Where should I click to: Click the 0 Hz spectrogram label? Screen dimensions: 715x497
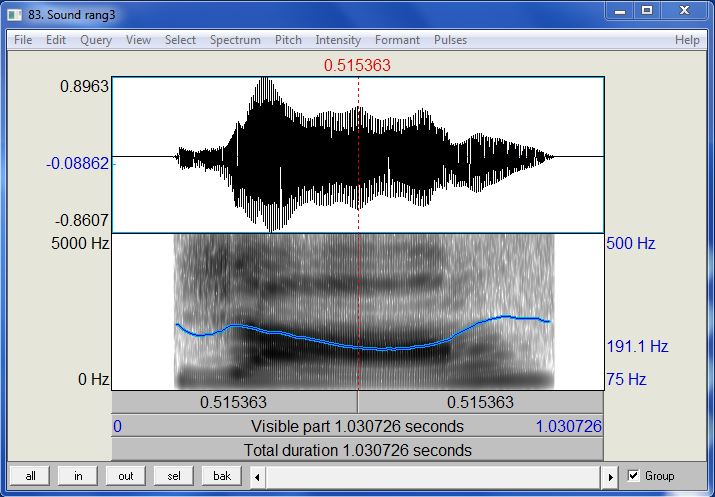93,379
